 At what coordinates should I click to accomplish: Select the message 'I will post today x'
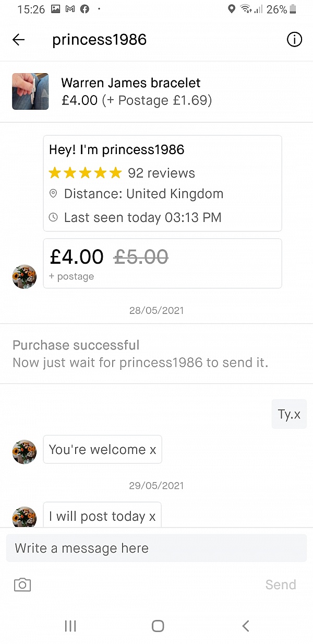coord(102,516)
